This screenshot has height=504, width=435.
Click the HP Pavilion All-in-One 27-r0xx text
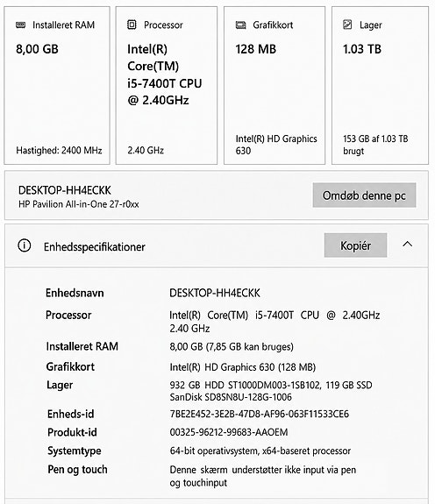[79, 204]
